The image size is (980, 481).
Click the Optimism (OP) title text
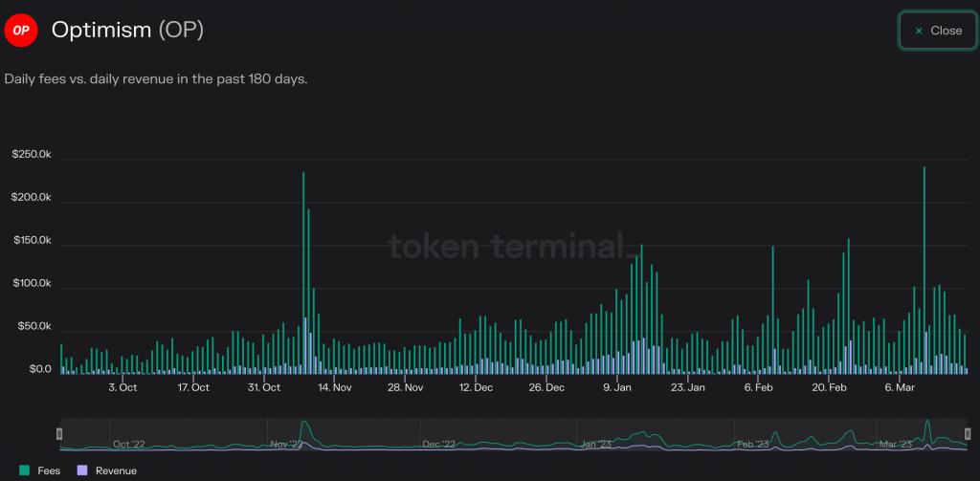point(127,31)
